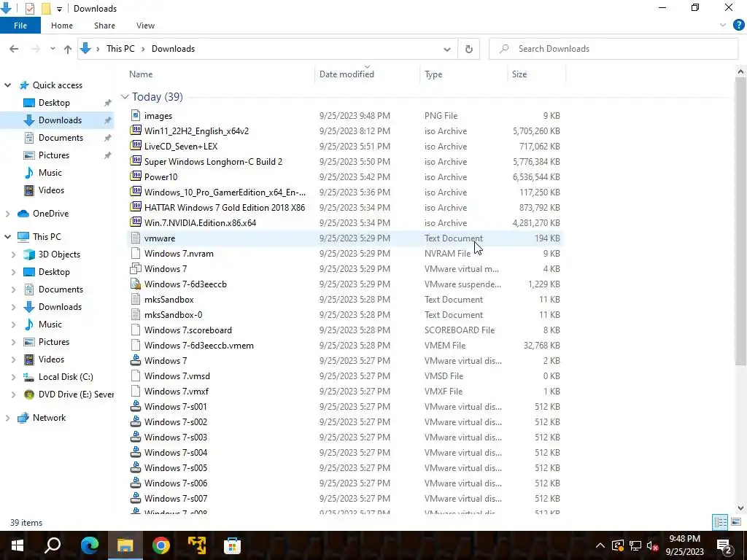Expand the OneDrive tree node
Screen dimensions: 747x560
pos(7,214)
